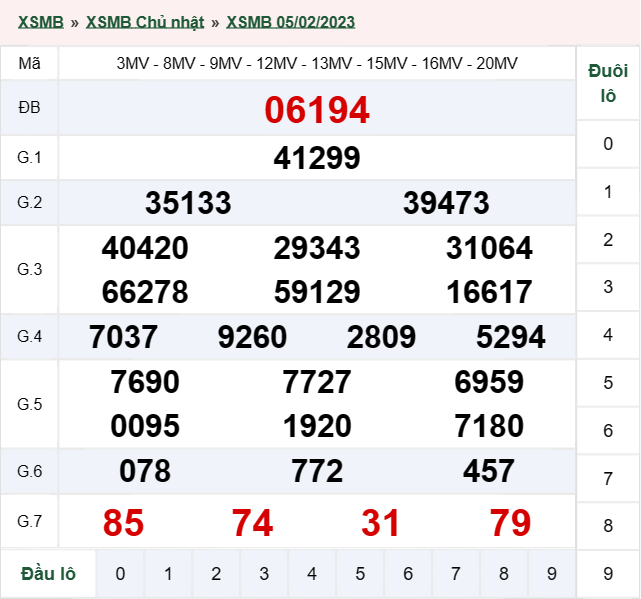The height and width of the screenshot is (599, 641).
Task: Click the G.1 row label
Action: tap(29, 158)
